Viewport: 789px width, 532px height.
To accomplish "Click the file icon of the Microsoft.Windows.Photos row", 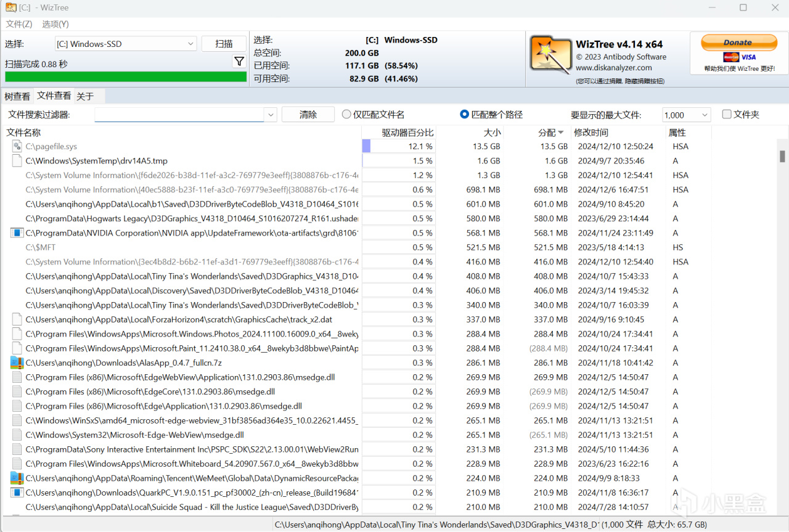I will pos(17,334).
